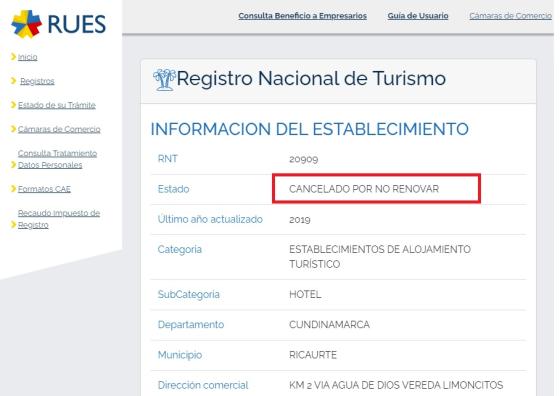Viewport: 560px width, 396px height.
Task: Open Consulta Beneficio a Empresarios
Action: (302, 16)
